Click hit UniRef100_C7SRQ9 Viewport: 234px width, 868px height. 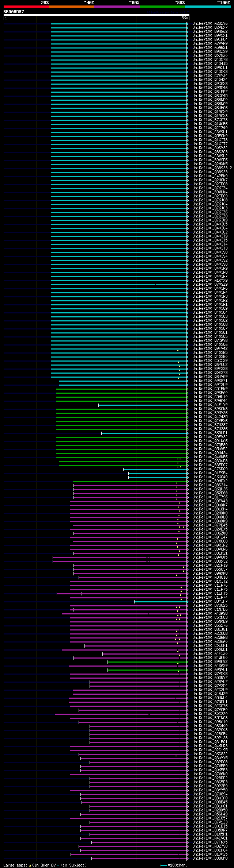point(210,469)
